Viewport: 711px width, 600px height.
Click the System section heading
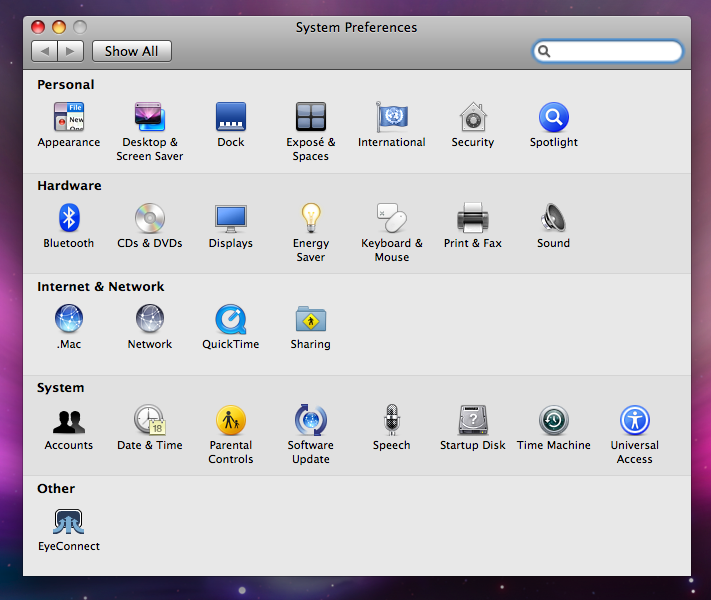coord(61,388)
